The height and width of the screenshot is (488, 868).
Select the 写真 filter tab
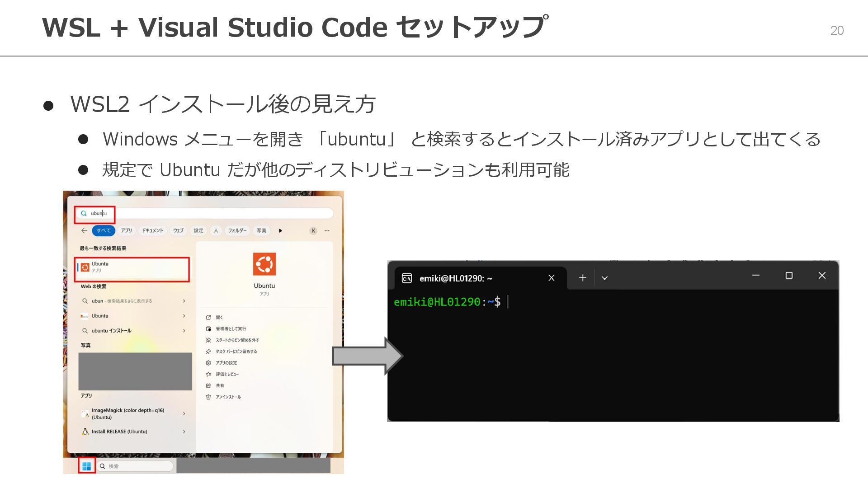(261, 230)
